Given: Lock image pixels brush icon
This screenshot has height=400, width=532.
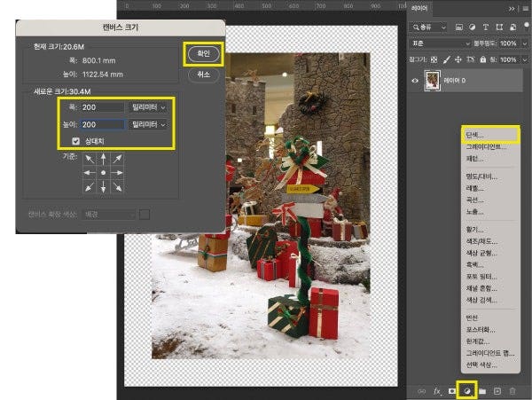Looking at the screenshot, I should pyautogui.click(x=447, y=59).
